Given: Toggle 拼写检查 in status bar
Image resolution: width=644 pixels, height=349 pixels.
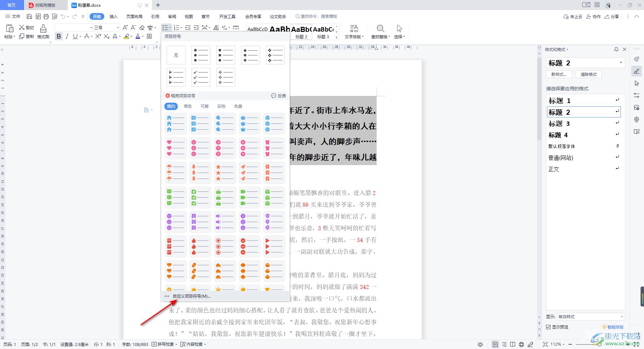Looking at the screenshot, I should tap(164, 344).
